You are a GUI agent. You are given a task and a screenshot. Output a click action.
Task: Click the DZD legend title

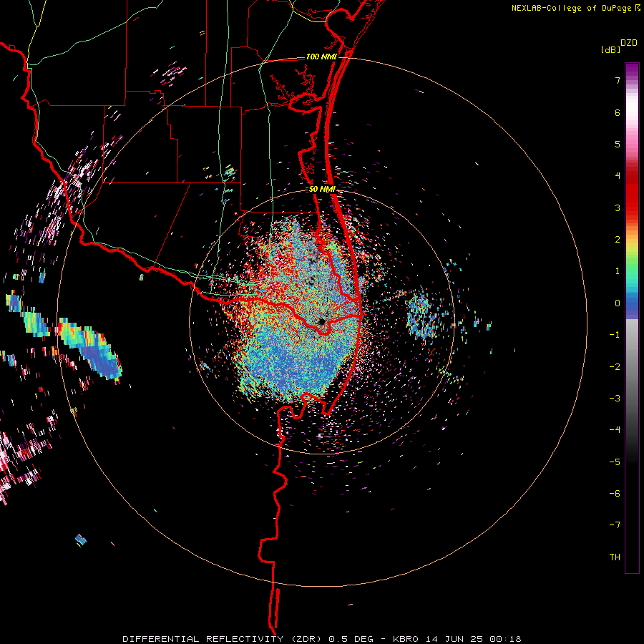click(x=629, y=43)
